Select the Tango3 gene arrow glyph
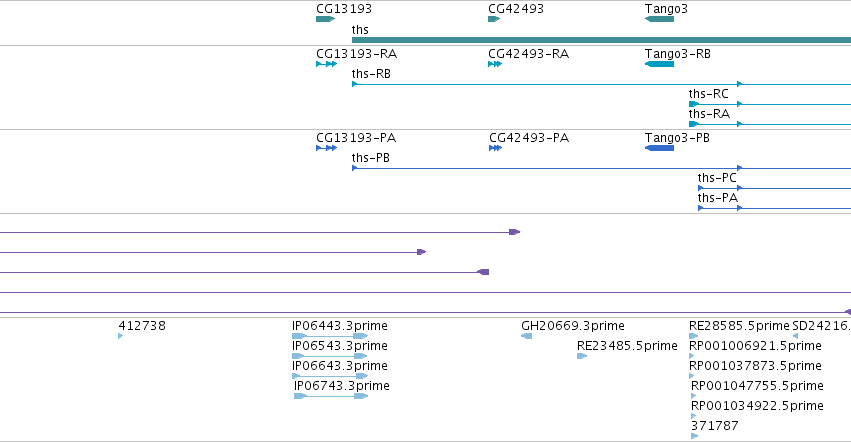The height and width of the screenshot is (442, 851). [659, 19]
